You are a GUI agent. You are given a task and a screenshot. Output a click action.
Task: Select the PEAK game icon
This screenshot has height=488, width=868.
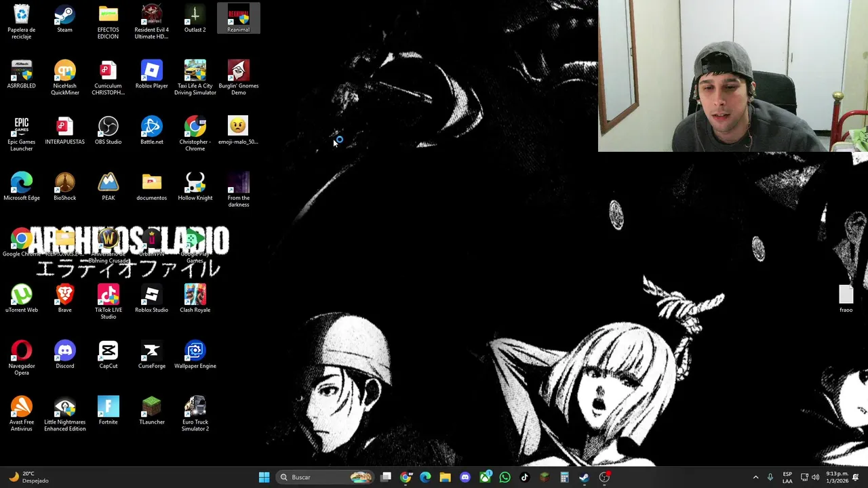108,188
